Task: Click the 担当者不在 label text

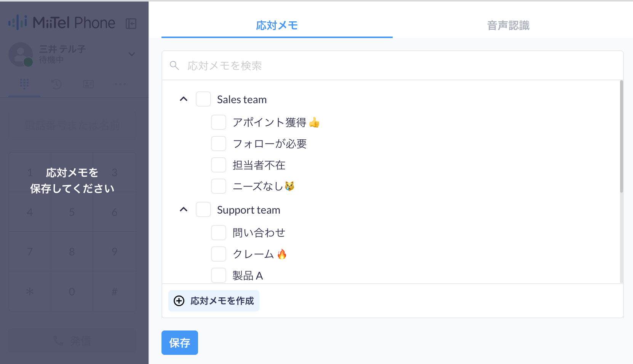Action: point(259,165)
